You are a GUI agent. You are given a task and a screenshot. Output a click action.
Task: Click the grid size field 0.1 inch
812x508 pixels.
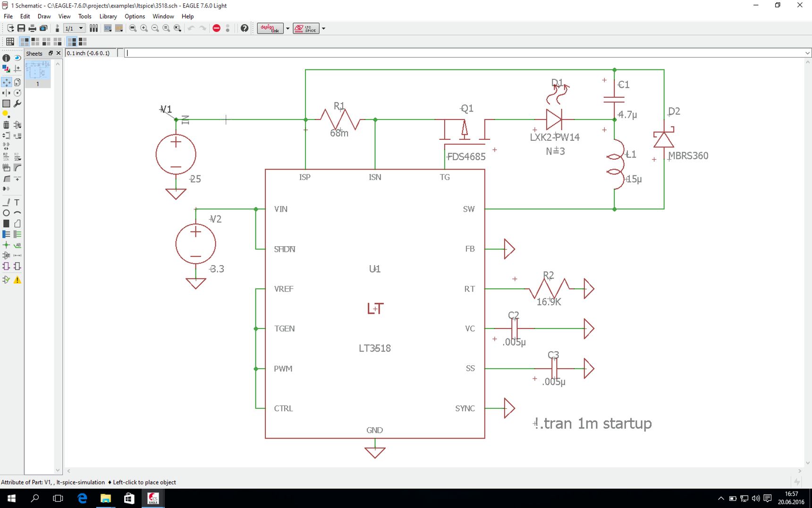click(91, 53)
